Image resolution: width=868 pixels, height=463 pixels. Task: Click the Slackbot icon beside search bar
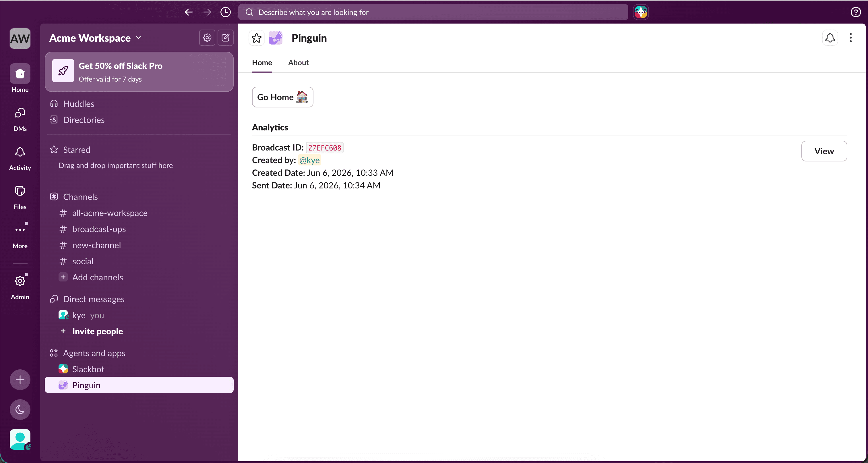641,12
